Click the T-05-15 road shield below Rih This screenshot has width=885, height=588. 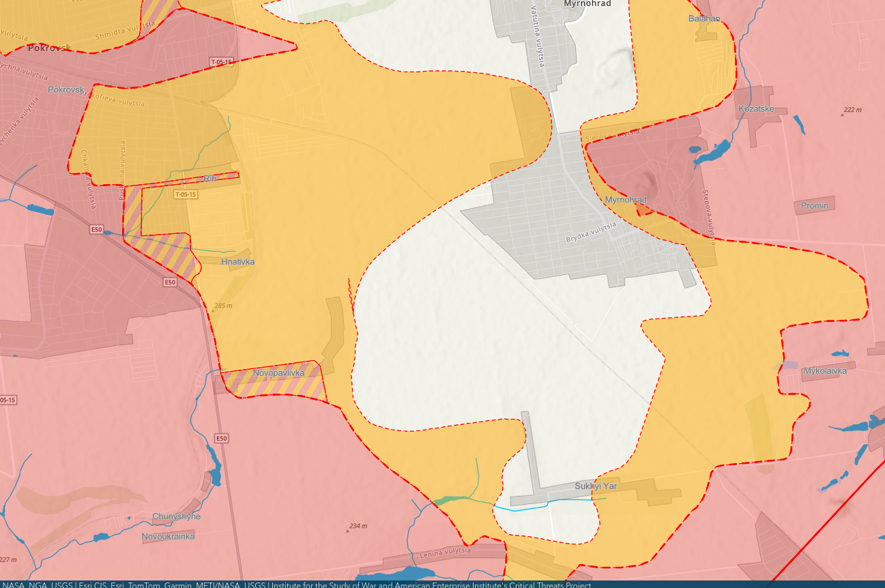[186, 194]
